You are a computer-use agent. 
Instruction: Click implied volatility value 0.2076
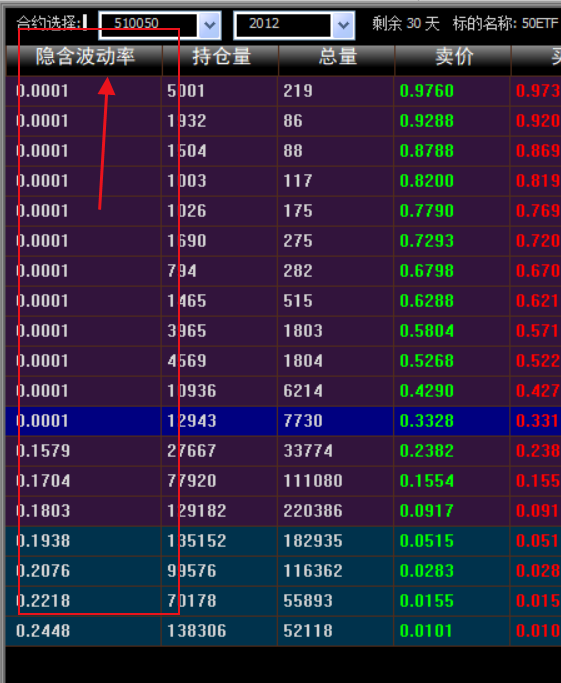click(43, 571)
